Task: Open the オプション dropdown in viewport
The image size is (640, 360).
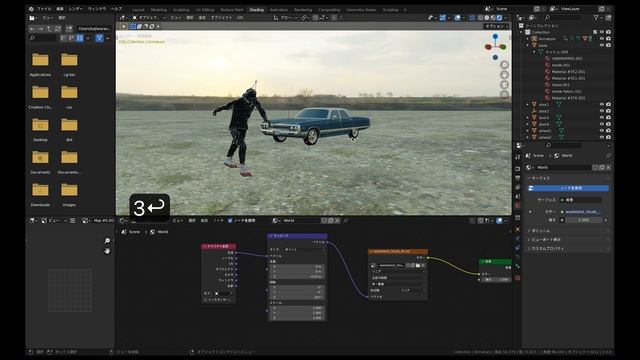Action: click(x=497, y=26)
